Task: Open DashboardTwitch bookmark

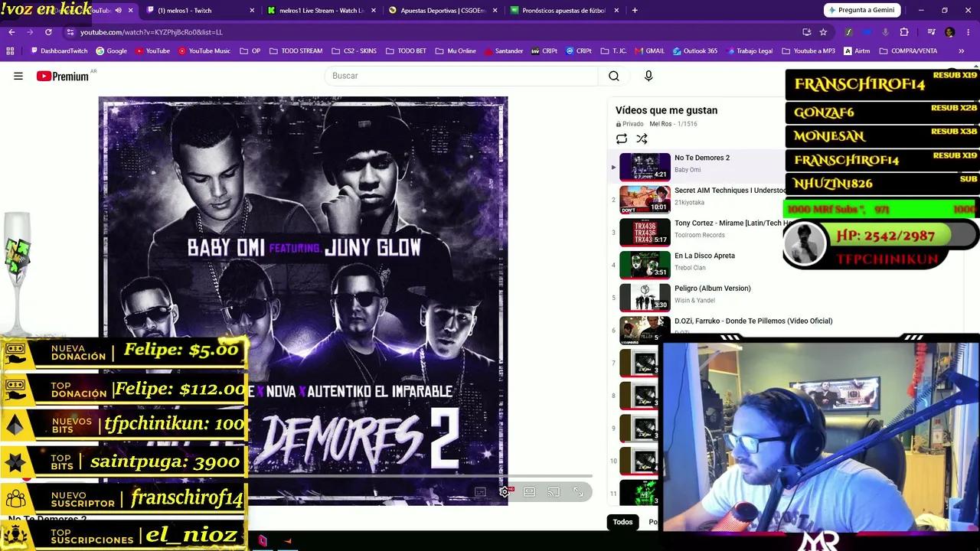Action: coord(60,51)
